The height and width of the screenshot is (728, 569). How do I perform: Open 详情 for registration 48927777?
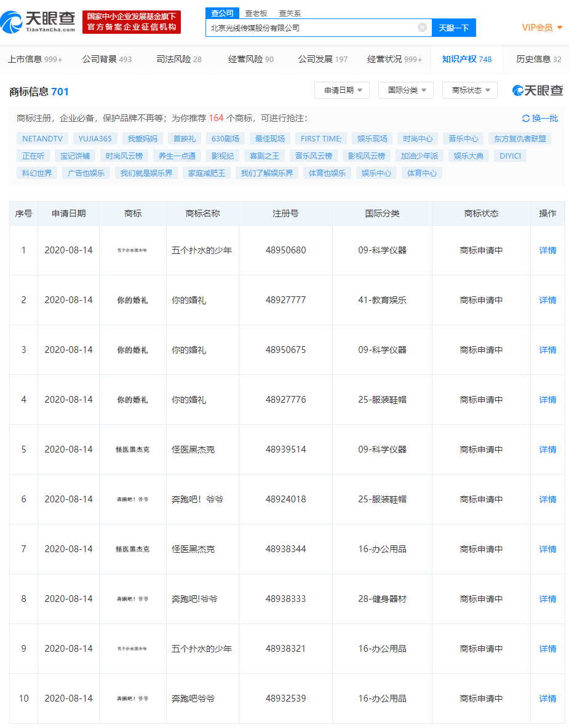tap(547, 300)
